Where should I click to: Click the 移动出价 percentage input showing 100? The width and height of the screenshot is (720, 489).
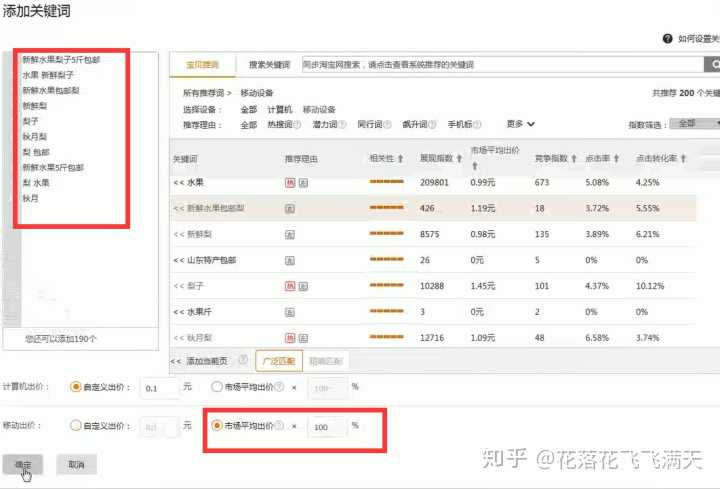[x=326, y=426]
